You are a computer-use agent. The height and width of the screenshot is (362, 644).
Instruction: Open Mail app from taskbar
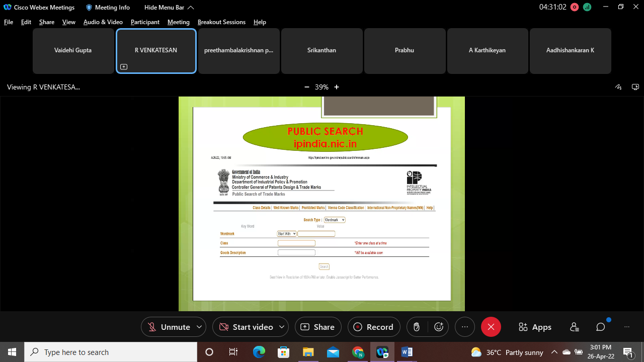[x=333, y=352]
